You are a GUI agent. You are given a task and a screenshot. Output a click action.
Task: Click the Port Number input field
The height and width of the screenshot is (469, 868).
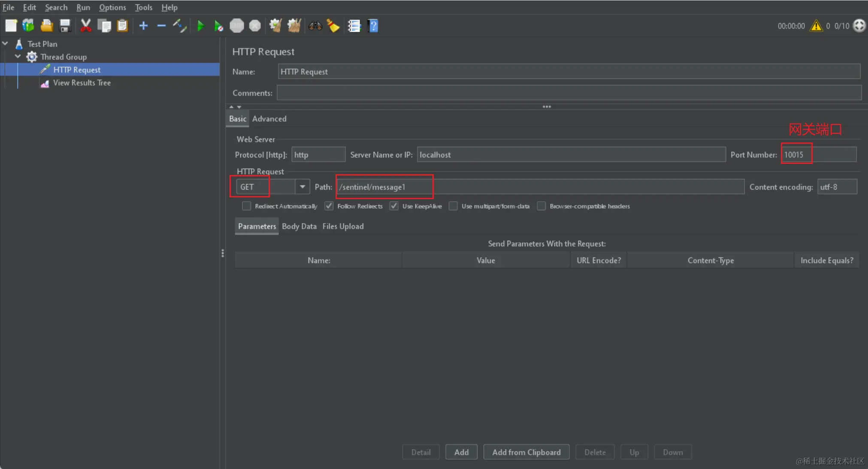tap(818, 155)
